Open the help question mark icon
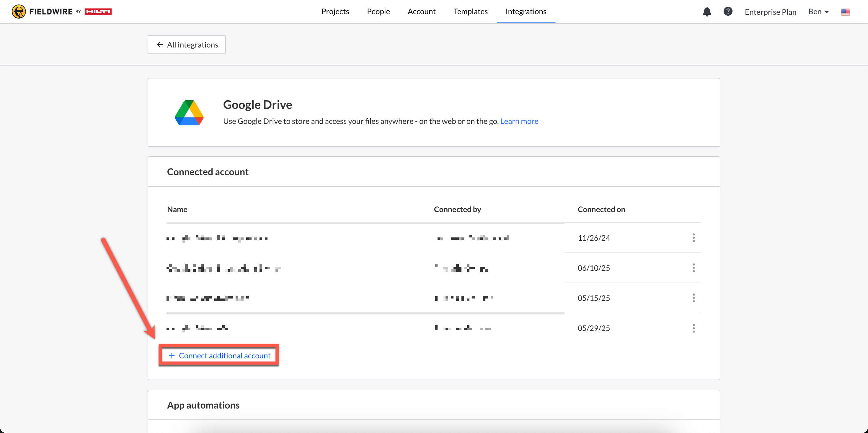 (x=728, y=12)
